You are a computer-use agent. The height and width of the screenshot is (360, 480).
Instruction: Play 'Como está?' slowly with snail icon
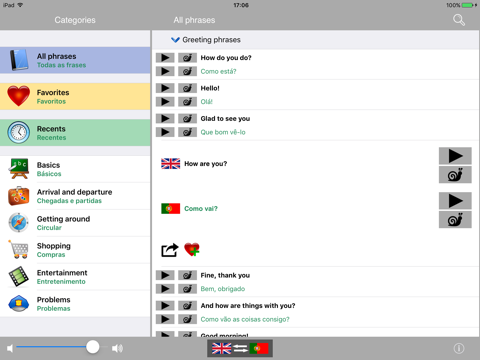click(x=187, y=71)
